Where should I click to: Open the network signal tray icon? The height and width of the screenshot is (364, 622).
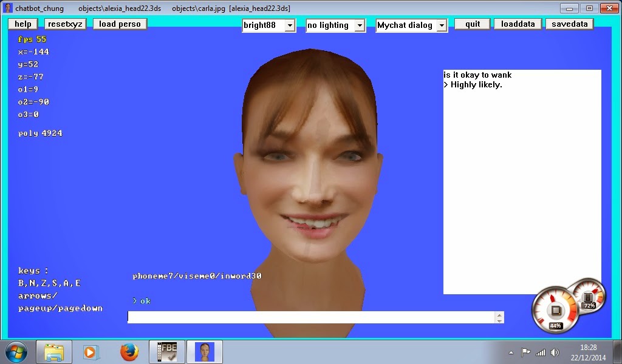(540, 352)
